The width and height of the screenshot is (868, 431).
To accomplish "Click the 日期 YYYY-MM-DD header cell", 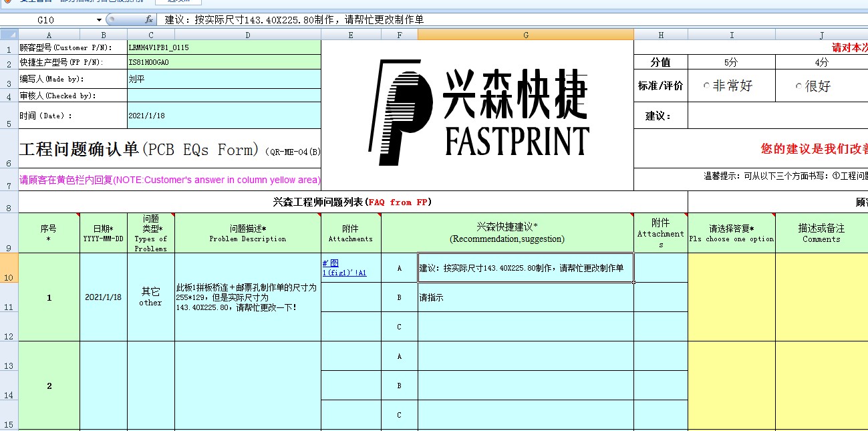I will coord(103,233).
